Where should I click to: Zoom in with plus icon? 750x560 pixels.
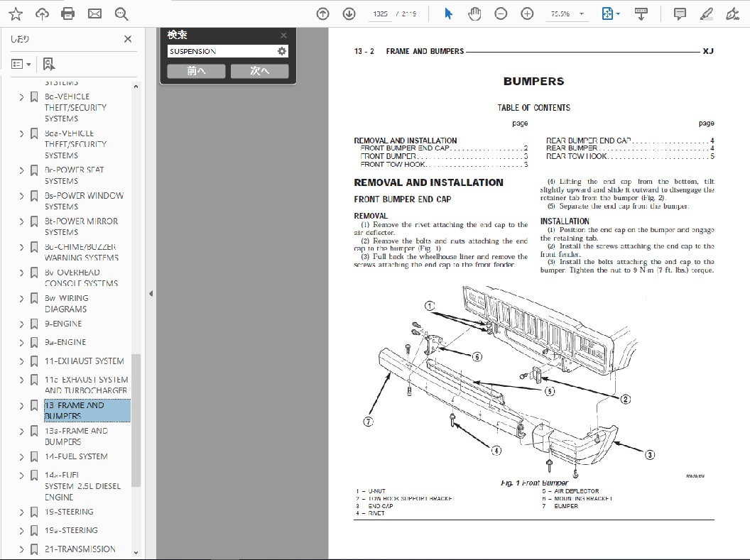coord(527,14)
